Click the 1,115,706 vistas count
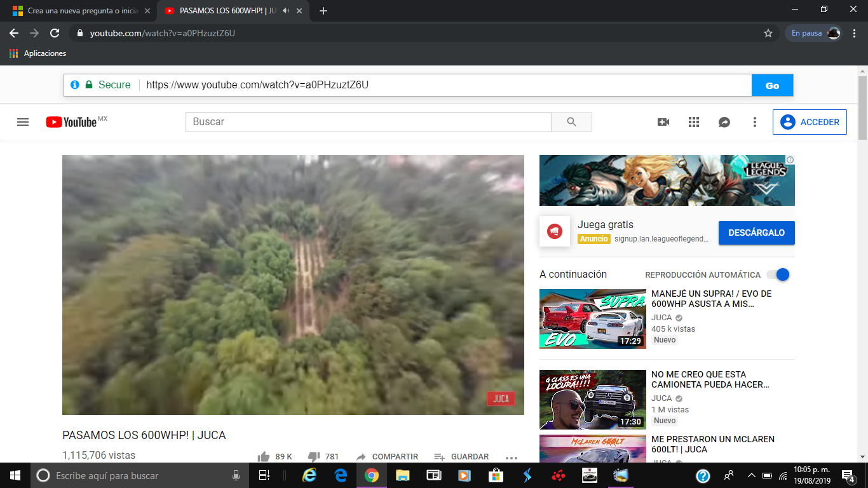 (99, 455)
